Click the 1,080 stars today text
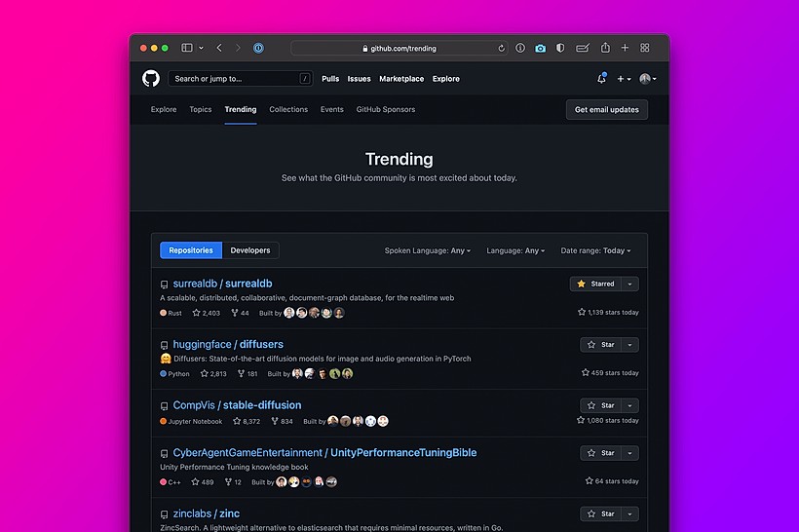The height and width of the screenshot is (532, 799). click(607, 420)
